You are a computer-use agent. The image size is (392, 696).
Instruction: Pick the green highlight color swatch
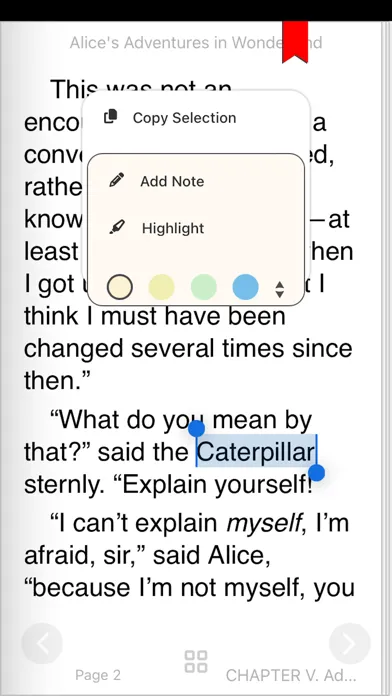204,287
